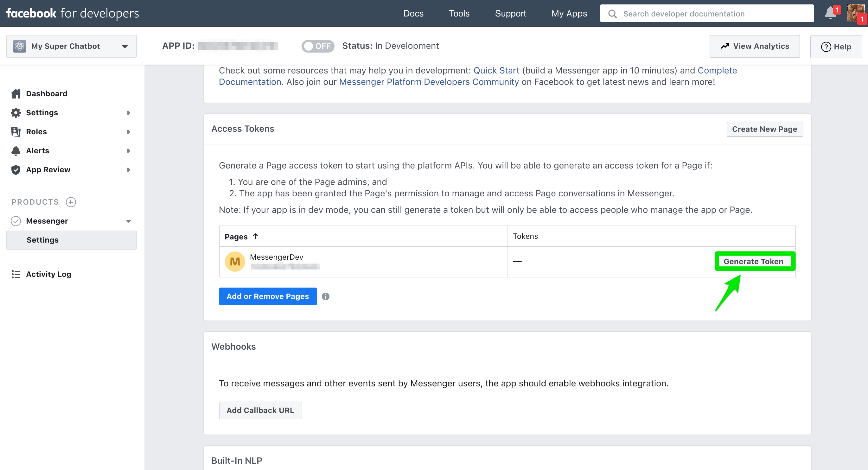Click the Pages sort arrow
The image size is (868, 470).
coord(255,237)
